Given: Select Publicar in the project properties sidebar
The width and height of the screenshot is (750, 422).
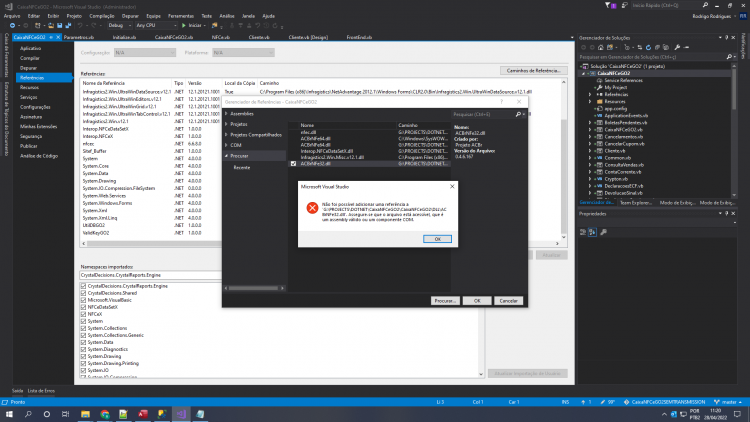Looking at the screenshot, I should coord(29,146).
